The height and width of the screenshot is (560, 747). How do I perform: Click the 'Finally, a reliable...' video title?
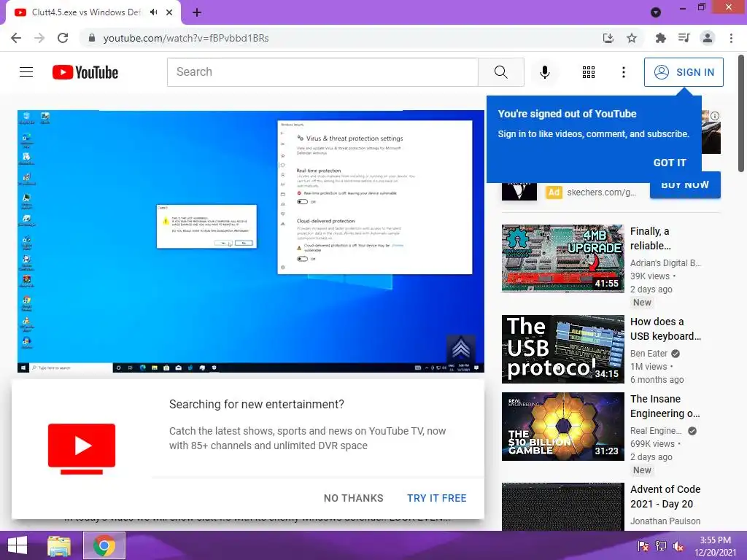click(x=650, y=238)
